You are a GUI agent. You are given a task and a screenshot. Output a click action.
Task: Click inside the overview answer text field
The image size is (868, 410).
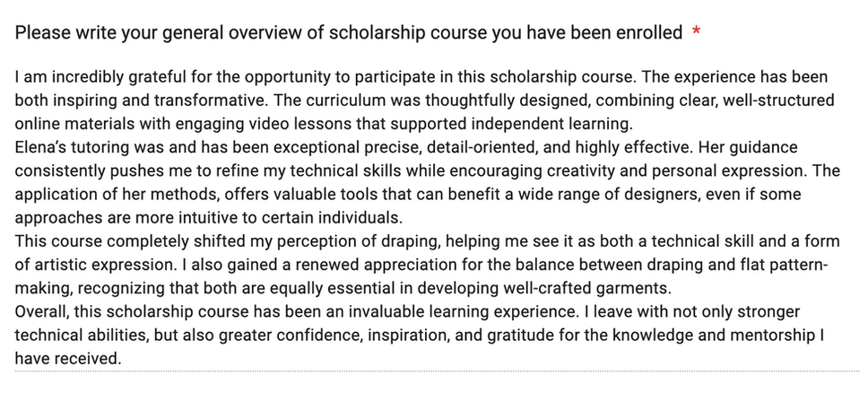coord(430,217)
